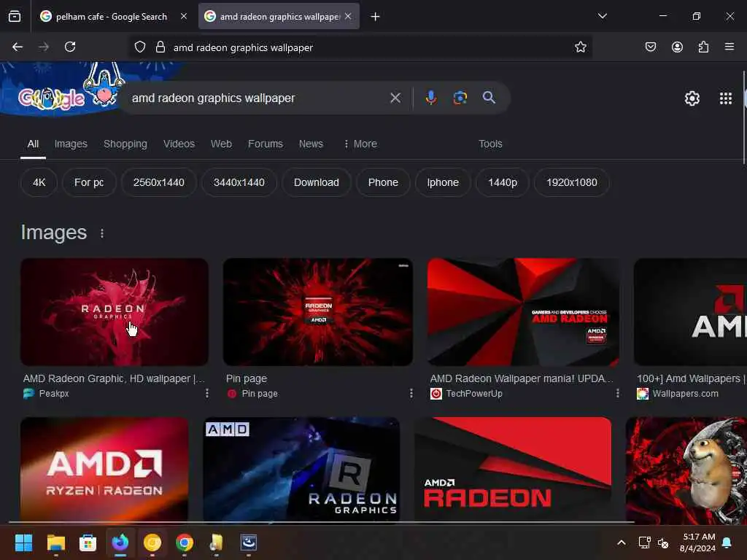Go back to the previous page
Image resolution: width=747 pixels, height=560 pixels.
coord(18,47)
